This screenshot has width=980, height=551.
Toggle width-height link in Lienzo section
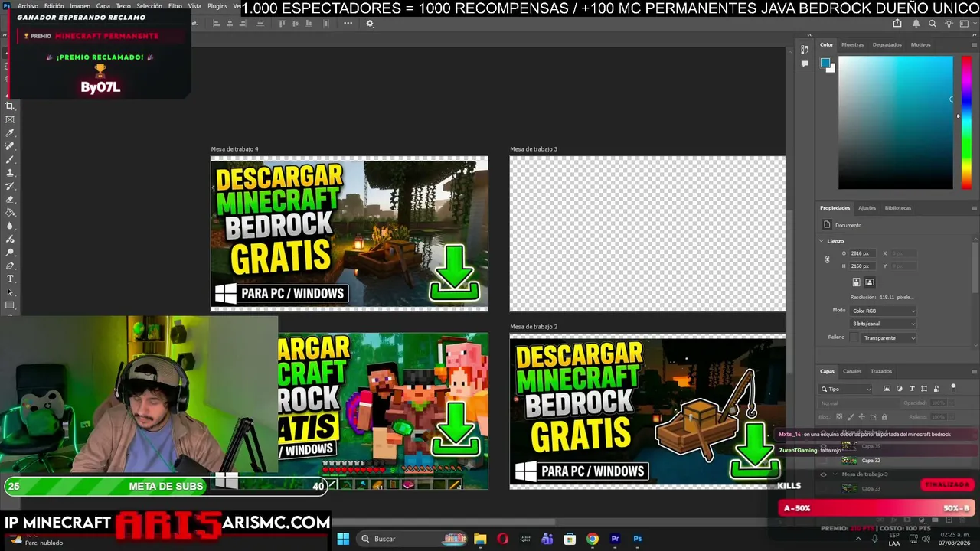click(x=827, y=259)
